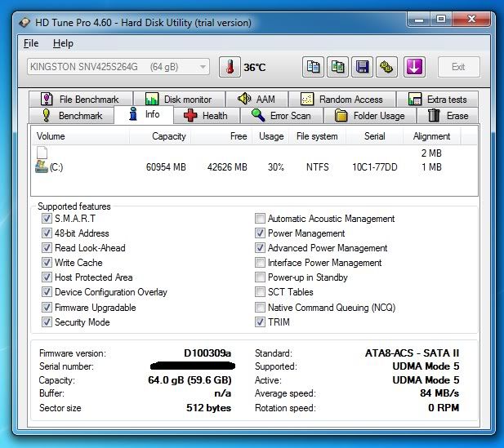
Task: Switch to the Random Access tab
Action: (x=342, y=100)
